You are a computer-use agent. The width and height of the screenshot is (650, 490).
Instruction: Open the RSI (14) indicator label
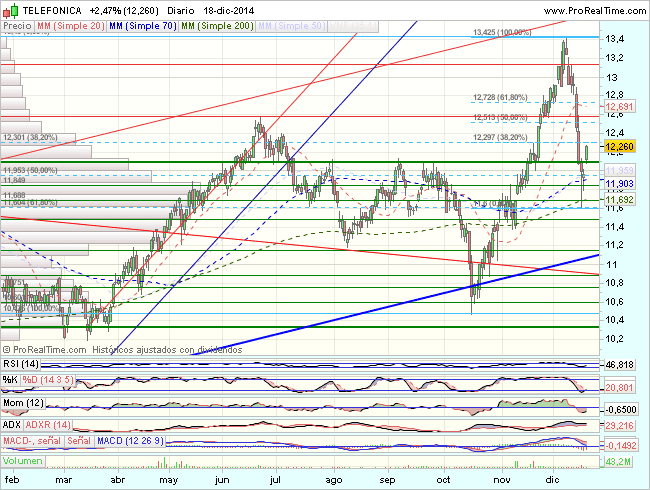coord(21,364)
